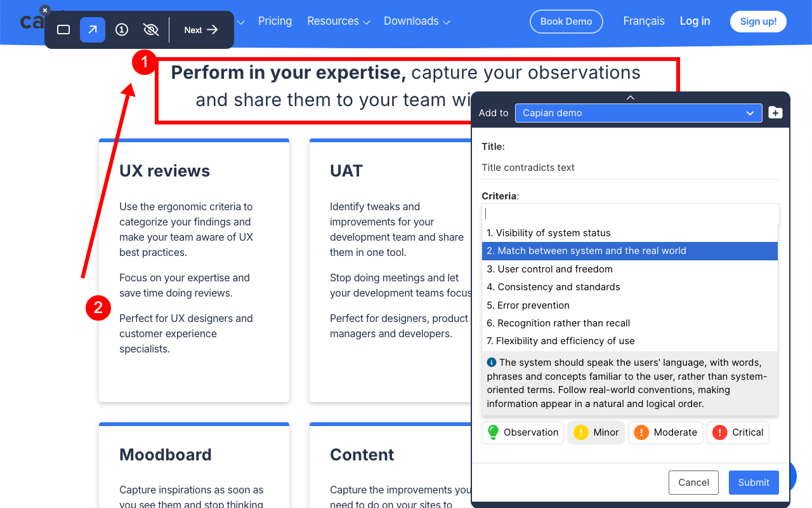812x508 pixels.
Task: Choose '4. Consistency and standards'
Action: pos(630,287)
